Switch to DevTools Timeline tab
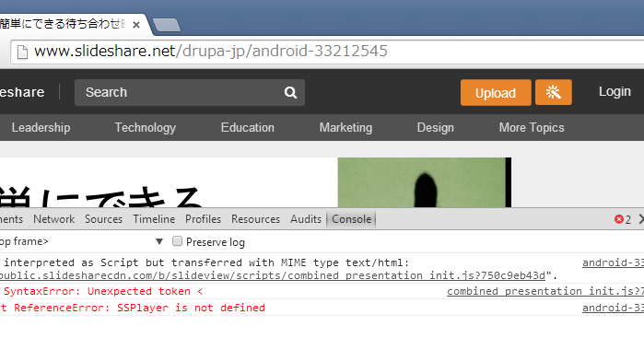The image size is (644, 338). pyautogui.click(x=154, y=219)
